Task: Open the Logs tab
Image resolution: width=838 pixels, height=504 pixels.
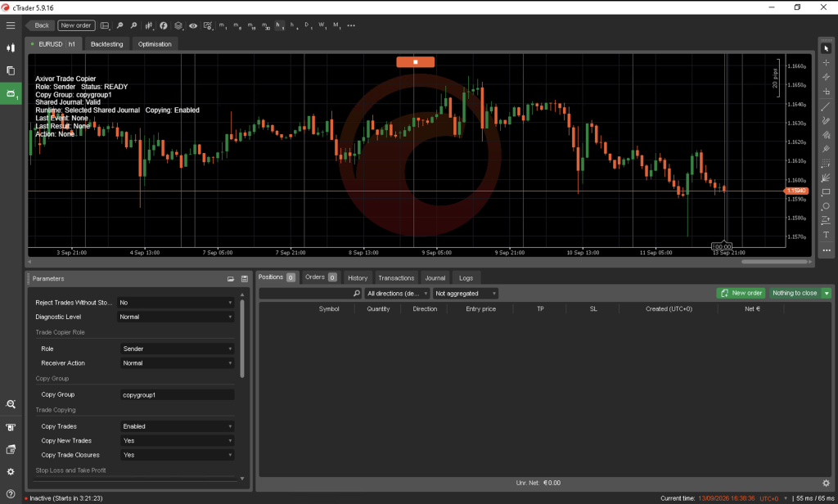Action: coord(466,278)
